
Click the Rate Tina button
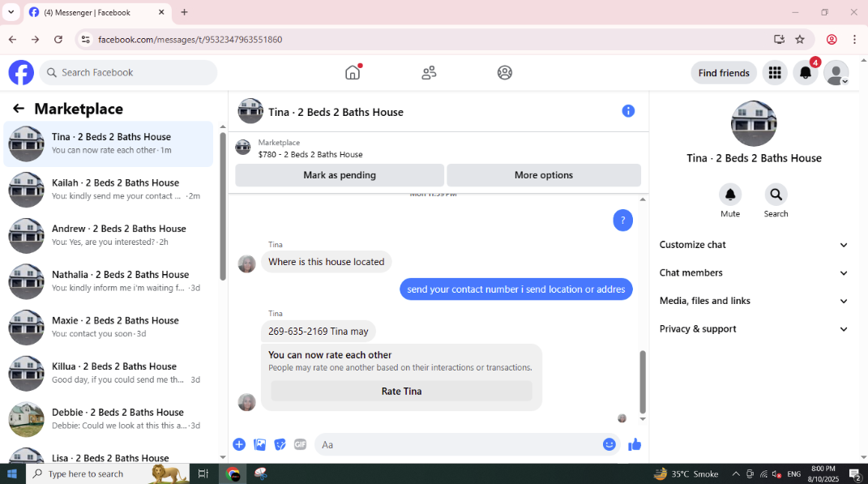pos(401,391)
